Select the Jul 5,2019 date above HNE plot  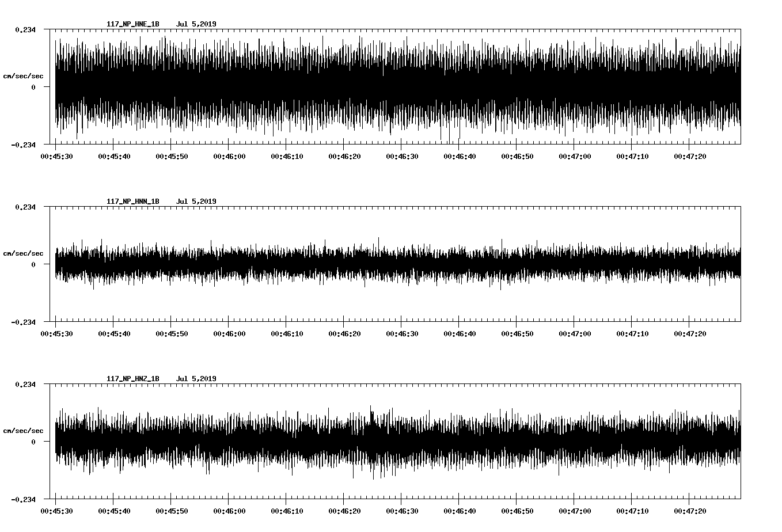(x=196, y=24)
